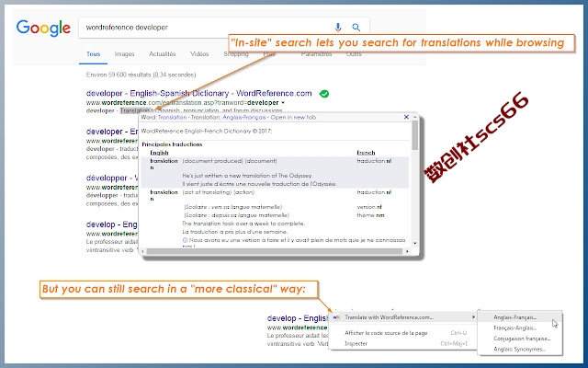Open Paramètres in search bar
588x368 pixels.
[x=316, y=54]
